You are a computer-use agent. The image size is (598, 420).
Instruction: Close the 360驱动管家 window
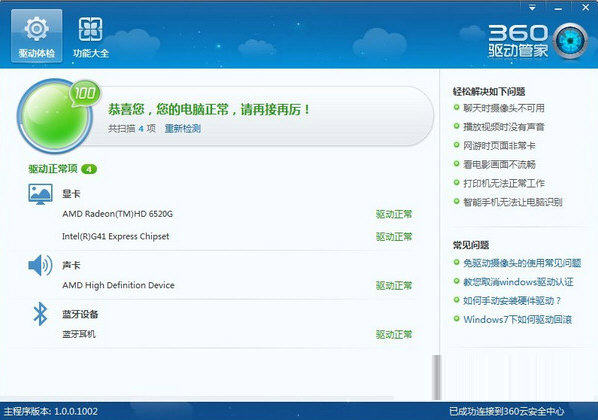point(585,8)
